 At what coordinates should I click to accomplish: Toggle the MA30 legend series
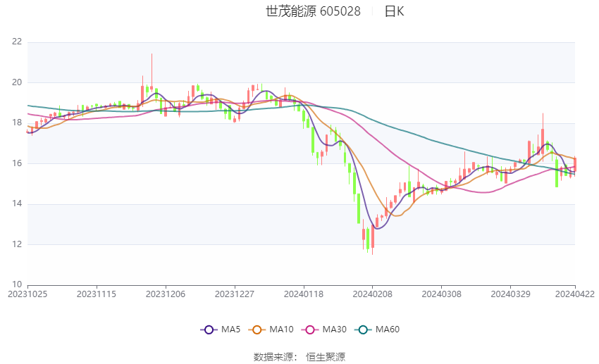pyautogui.click(x=324, y=330)
